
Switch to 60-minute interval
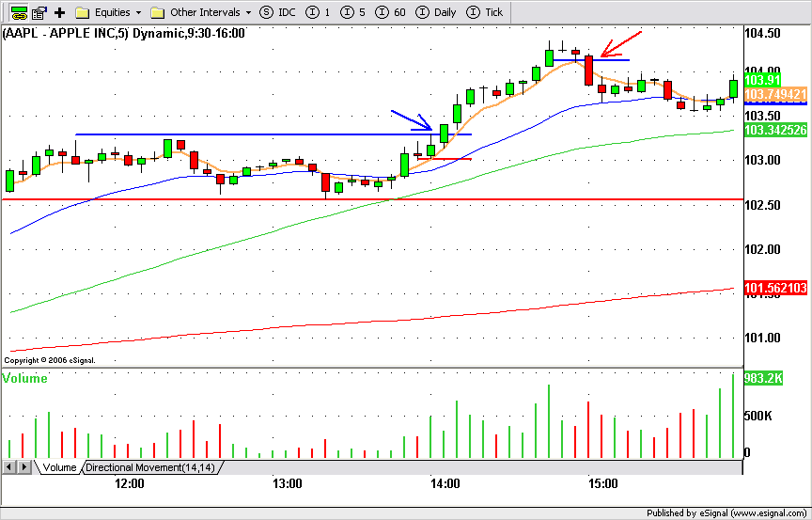pyautogui.click(x=390, y=12)
